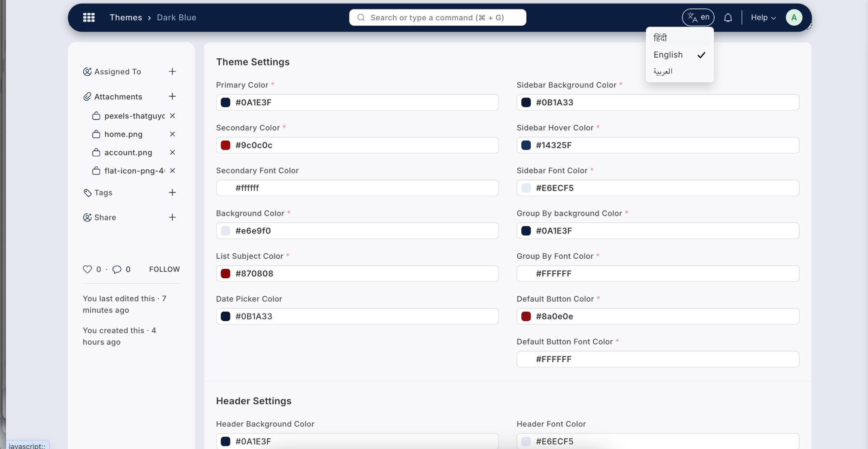Image resolution: width=868 pixels, height=449 pixels.
Task: Remove the pexels-thatguyc attachment
Action: point(172,116)
